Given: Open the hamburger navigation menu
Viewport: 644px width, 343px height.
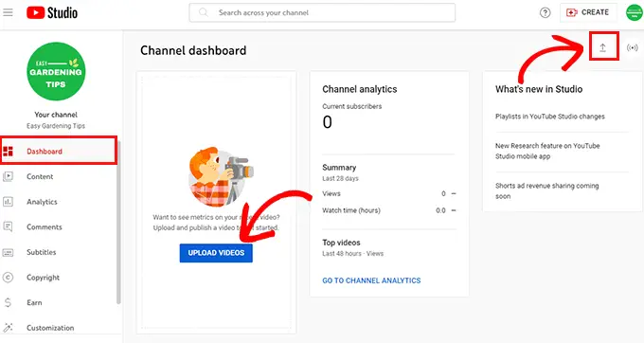Looking at the screenshot, I should tap(8, 12).
